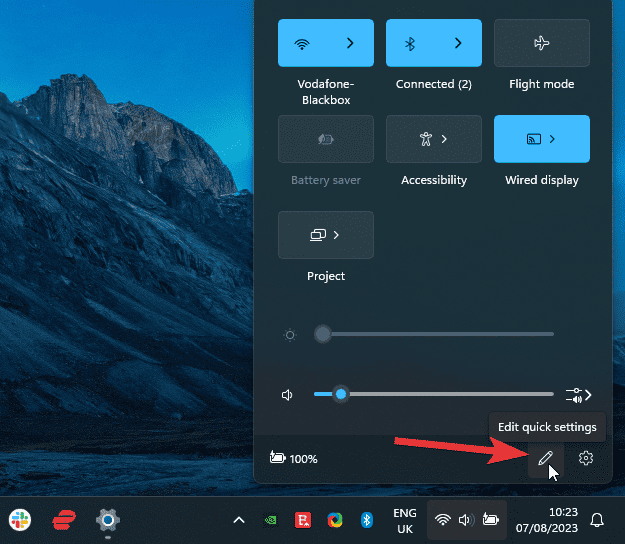Expand the Project options chevron

[x=336, y=235]
